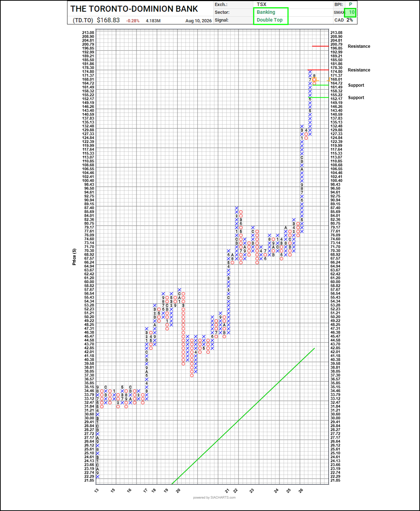Select the BPI value P
420x511 pixels.
point(351,4)
